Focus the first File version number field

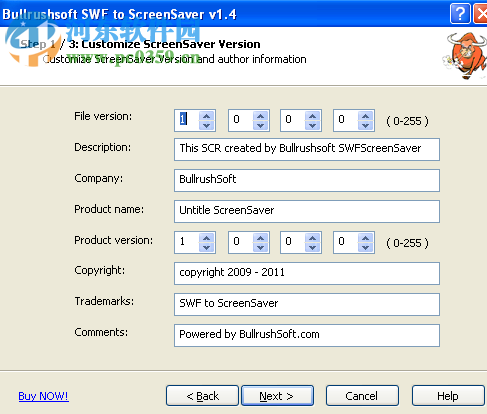[x=187, y=120]
